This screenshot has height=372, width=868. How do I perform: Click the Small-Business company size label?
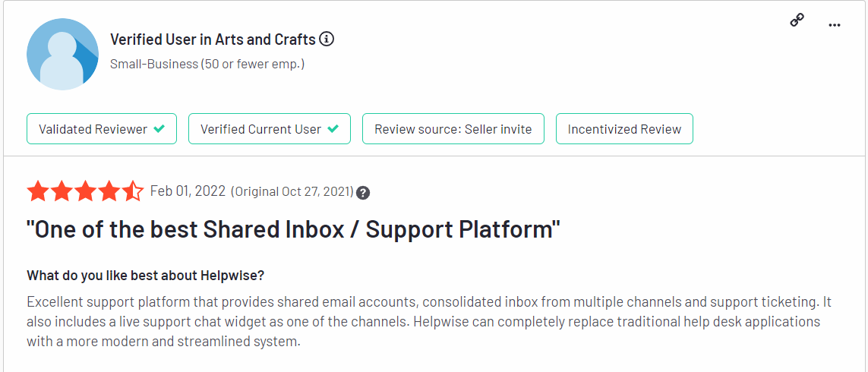click(207, 65)
